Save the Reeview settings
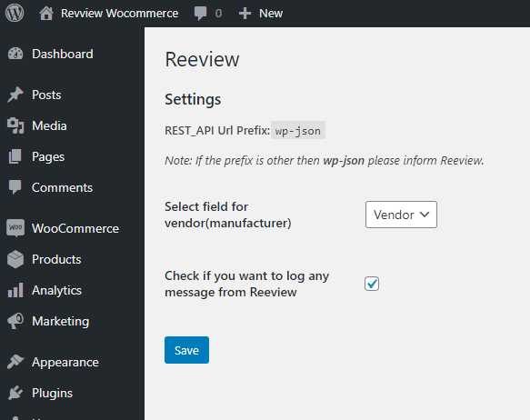This screenshot has width=530, height=420. pyautogui.click(x=186, y=350)
